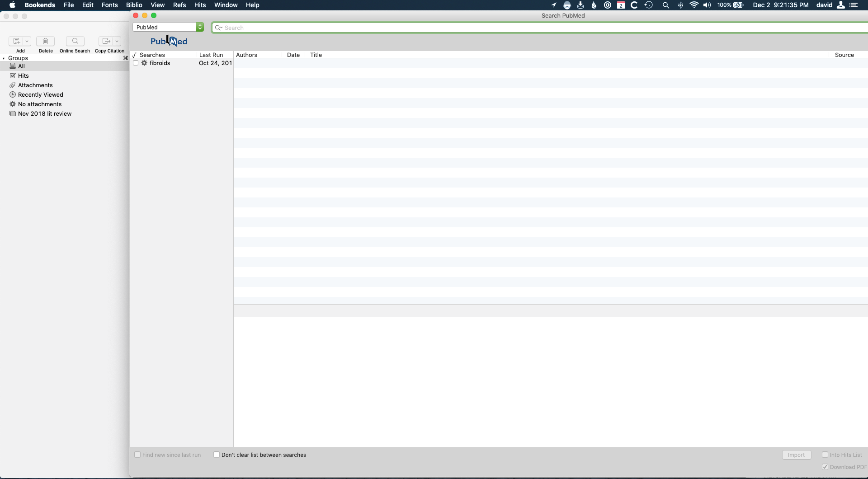
Task: Open the PubMed source selector dropdown
Action: pos(168,27)
